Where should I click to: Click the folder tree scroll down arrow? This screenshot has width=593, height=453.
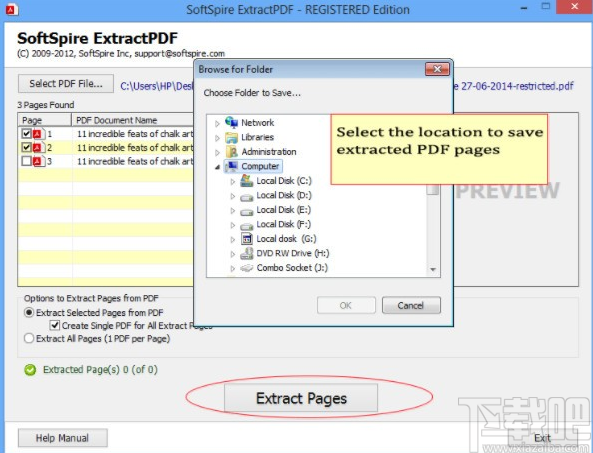(x=433, y=270)
